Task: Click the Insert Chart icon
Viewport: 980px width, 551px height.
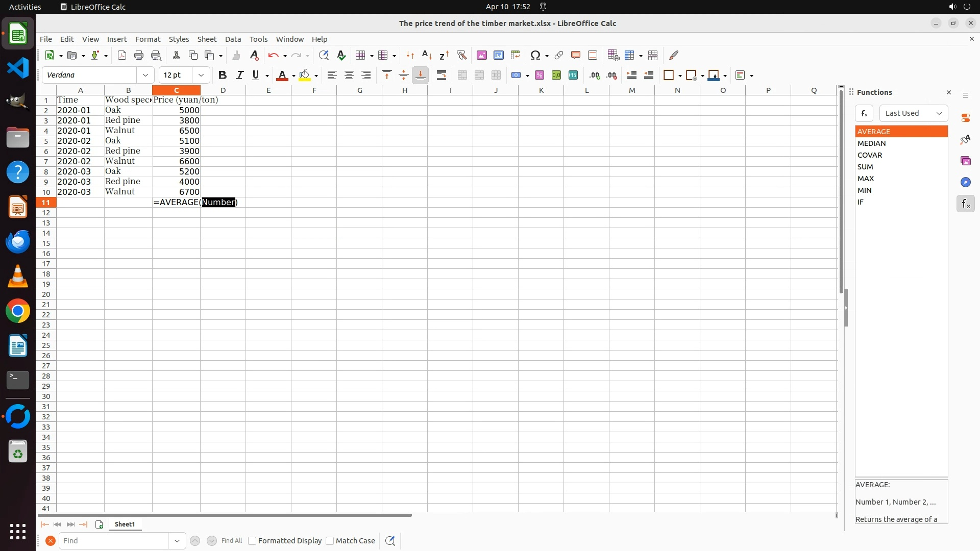Action: click(x=498, y=55)
